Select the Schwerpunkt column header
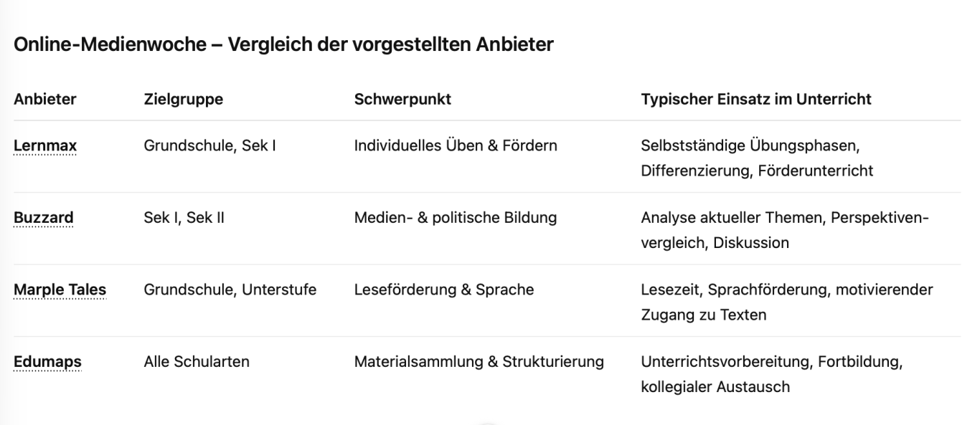 402,100
